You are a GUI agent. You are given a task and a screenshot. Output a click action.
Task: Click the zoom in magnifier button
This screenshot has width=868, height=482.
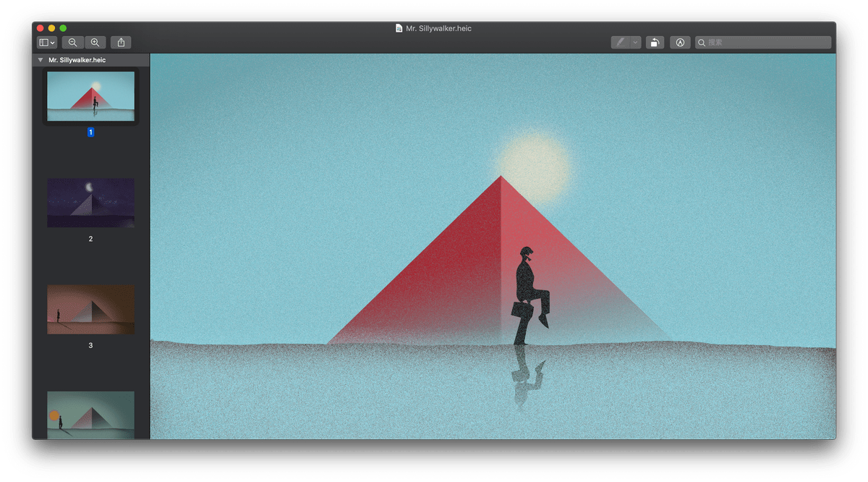click(x=95, y=43)
